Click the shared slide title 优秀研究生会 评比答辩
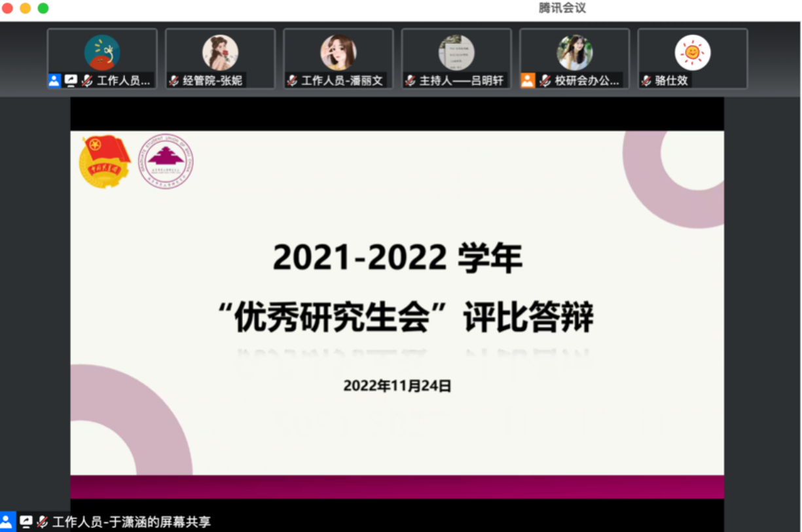The width and height of the screenshot is (802, 532). coord(406,319)
